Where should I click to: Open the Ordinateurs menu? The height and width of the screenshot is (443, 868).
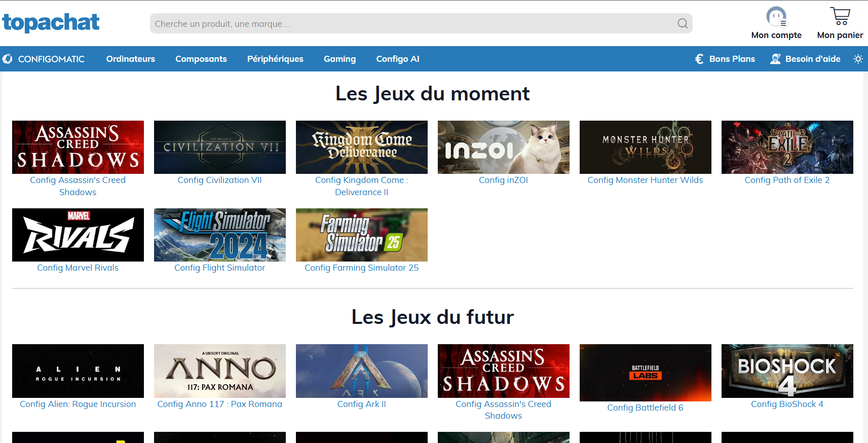[x=131, y=59]
